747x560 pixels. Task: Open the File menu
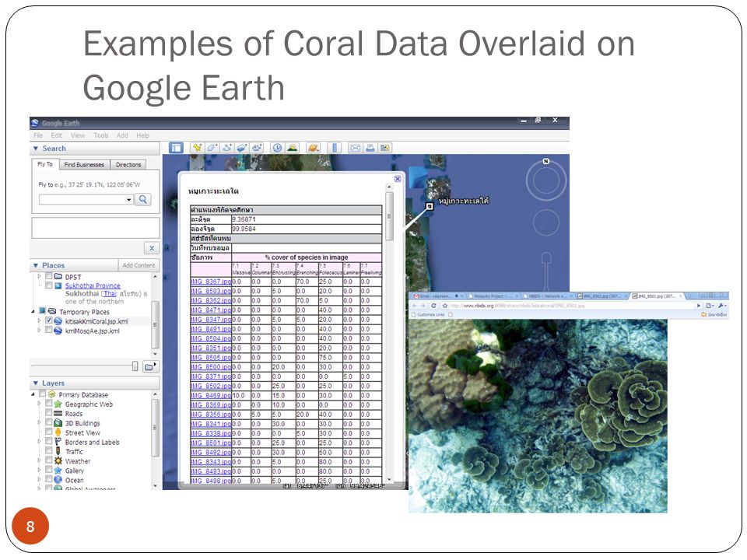tap(38, 135)
